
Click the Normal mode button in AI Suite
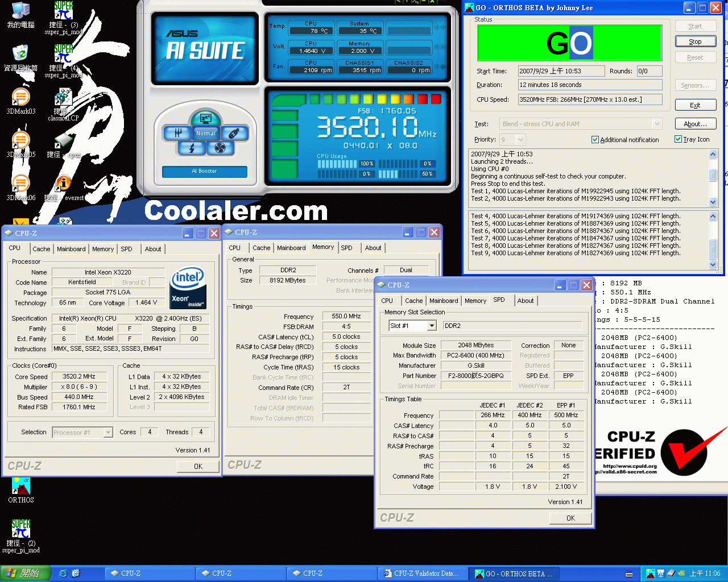tap(205, 133)
